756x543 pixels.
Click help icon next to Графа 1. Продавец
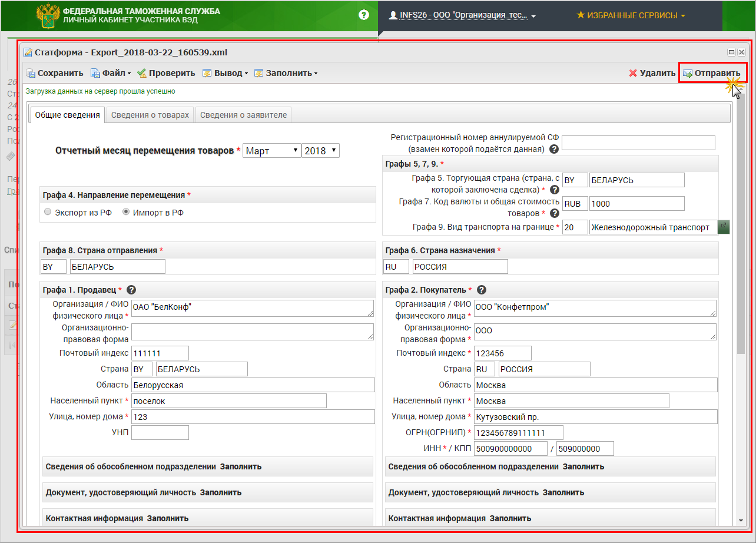point(131,290)
